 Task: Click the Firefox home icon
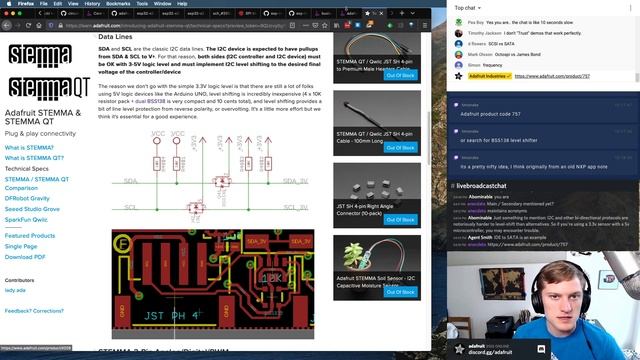[x=39, y=25]
